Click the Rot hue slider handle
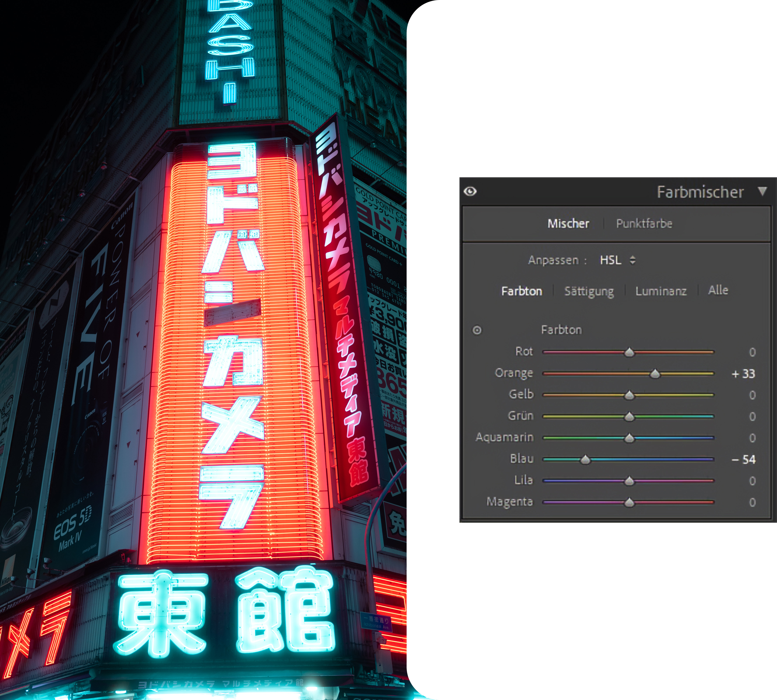This screenshot has height=700, width=777. (629, 352)
